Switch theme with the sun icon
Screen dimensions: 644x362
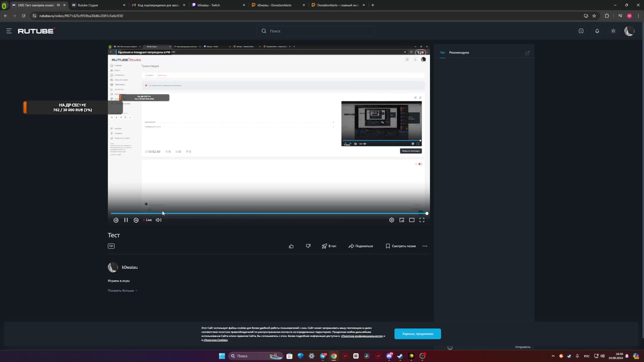coord(613,31)
